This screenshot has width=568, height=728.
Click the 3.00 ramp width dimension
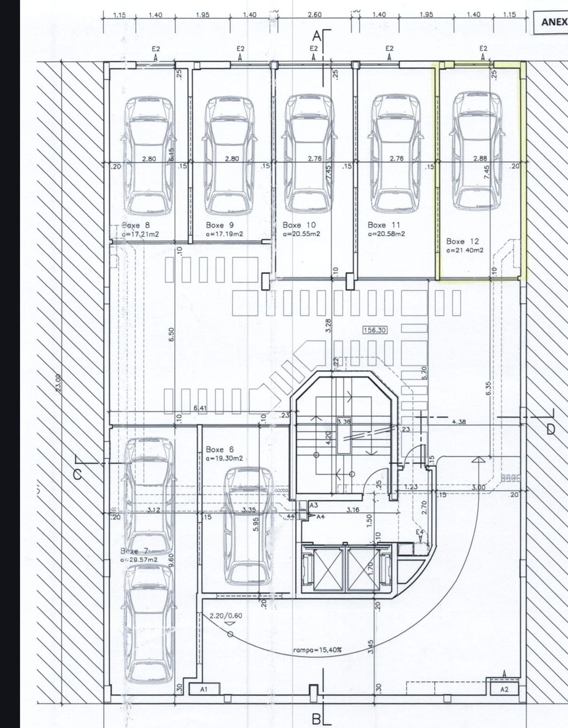479,487
